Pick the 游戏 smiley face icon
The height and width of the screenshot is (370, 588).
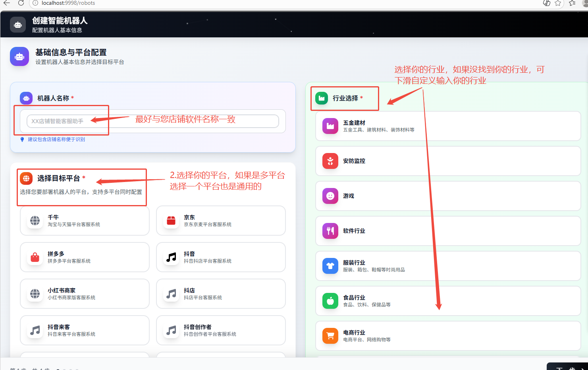pos(330,196)
